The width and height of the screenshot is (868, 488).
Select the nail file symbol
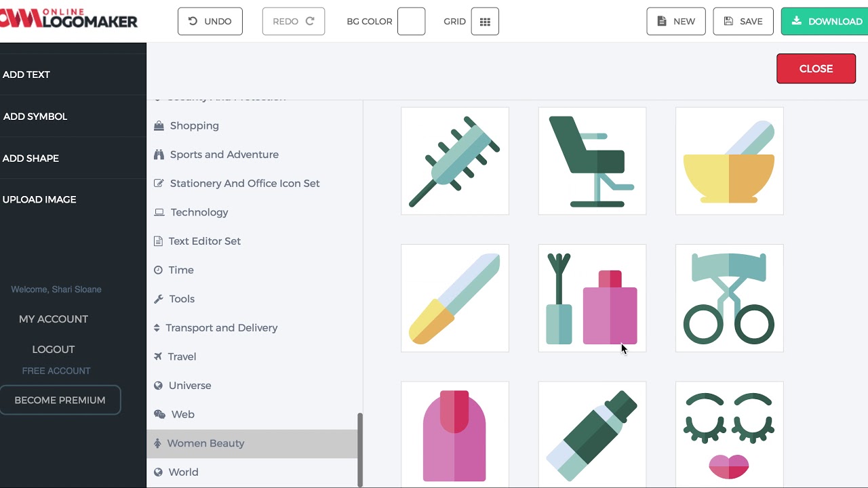coord(455,298)
